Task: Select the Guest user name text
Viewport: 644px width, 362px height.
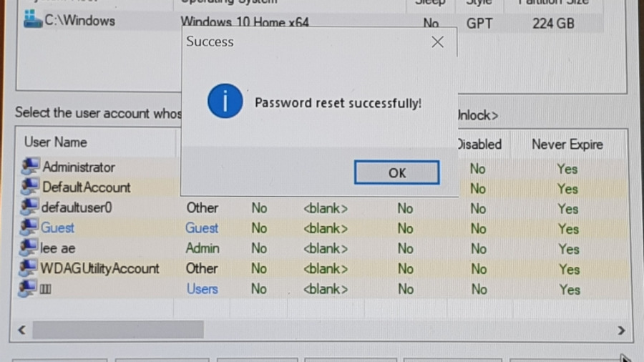Action: (x=57, y=228)
